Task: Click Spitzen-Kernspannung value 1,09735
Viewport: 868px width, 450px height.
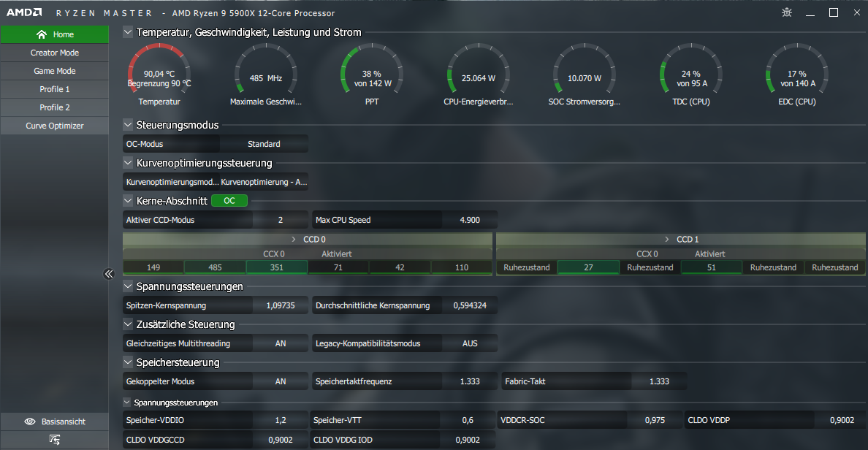Action: [281, 305]
